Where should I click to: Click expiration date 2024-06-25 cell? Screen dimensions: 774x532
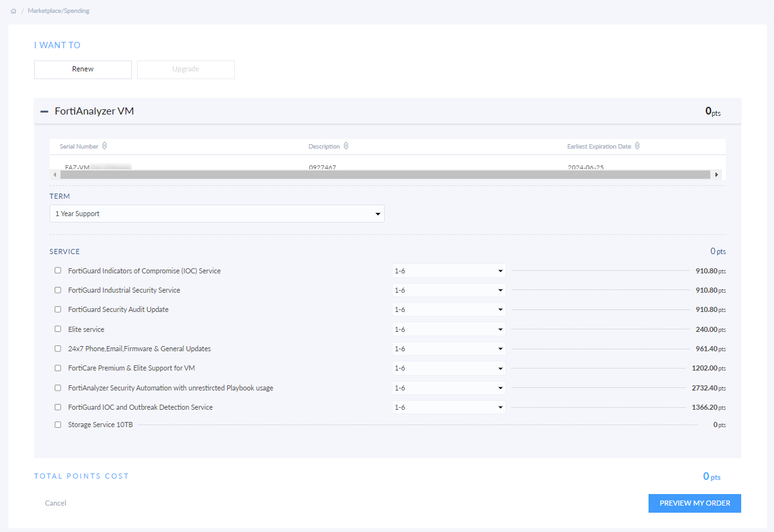pyautogui.click(x=585, y=167)
